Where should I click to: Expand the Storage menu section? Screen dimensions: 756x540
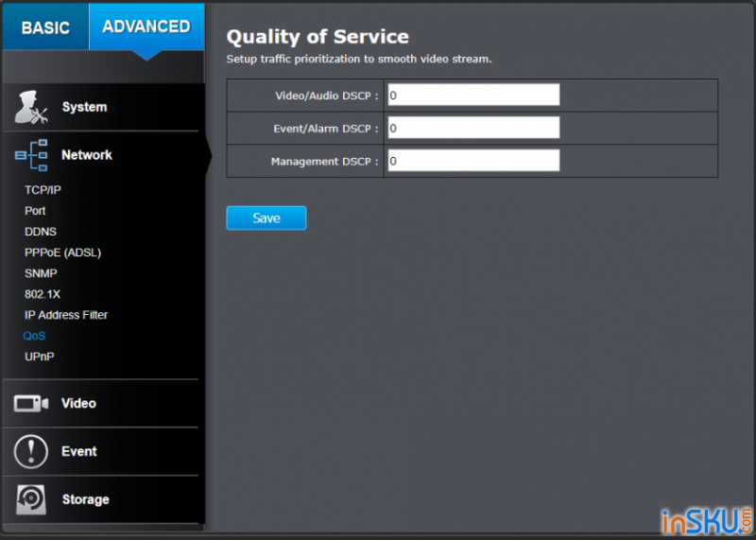click(101, 499)
